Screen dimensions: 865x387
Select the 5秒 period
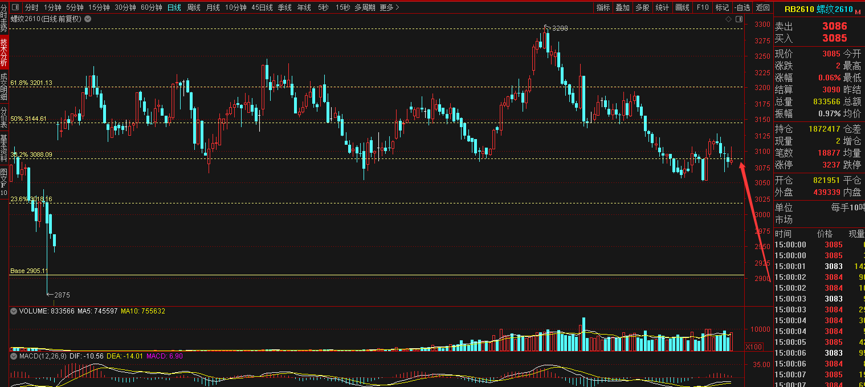[x=323, y=8]
